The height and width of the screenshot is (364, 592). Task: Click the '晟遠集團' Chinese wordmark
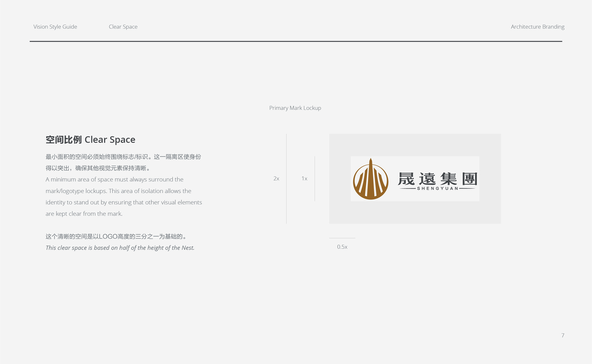coord(438,178)
